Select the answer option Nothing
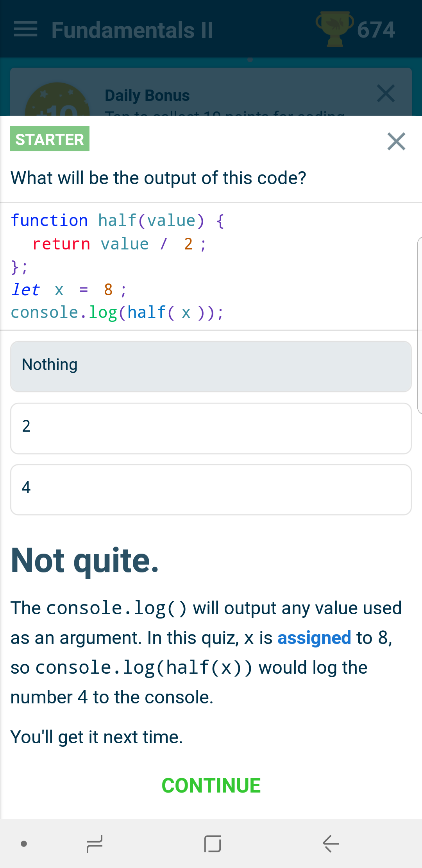 [x=211, y=366]
